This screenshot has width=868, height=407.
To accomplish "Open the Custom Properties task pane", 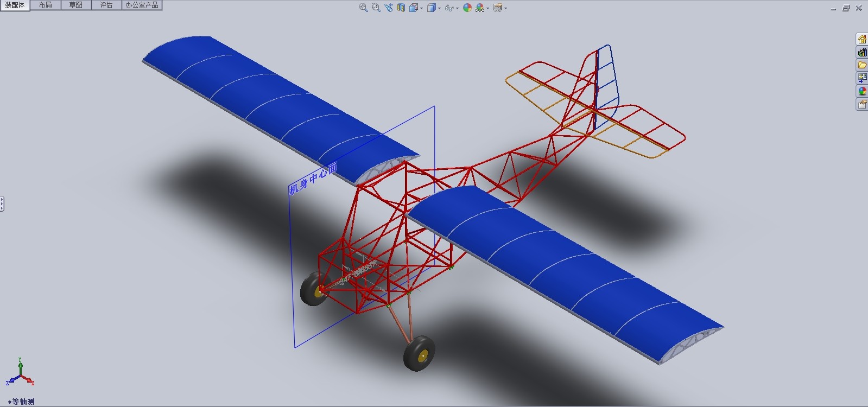I will [862, 104].
